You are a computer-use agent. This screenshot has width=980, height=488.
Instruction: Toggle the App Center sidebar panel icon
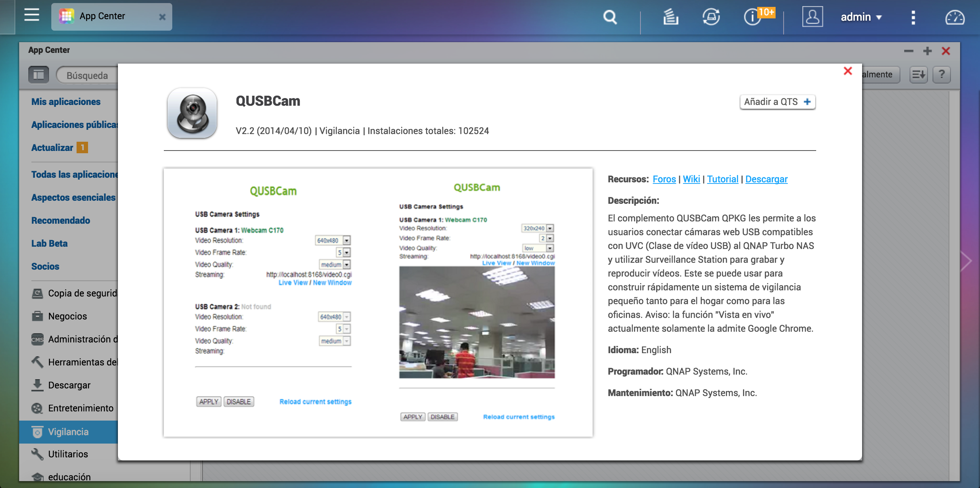[x=39, y=75]
